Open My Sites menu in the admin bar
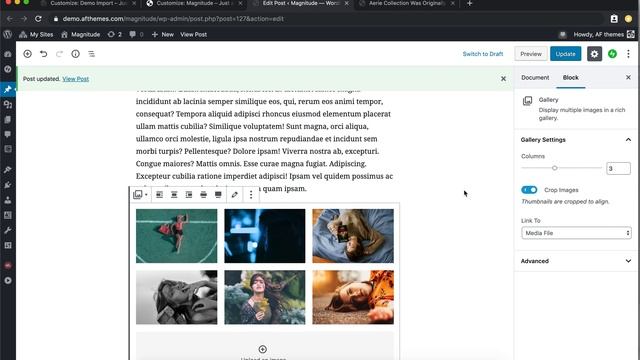640x360 pixels. coord(36,34)
